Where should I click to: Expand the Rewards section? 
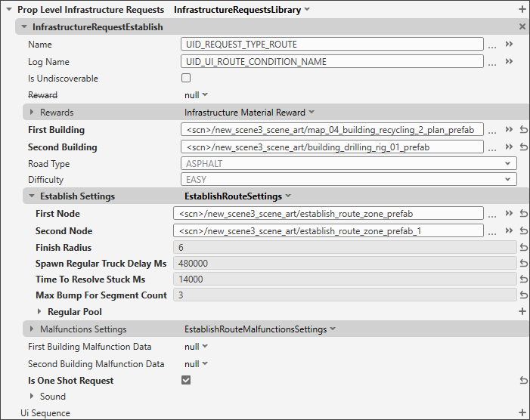click(32, 112)
